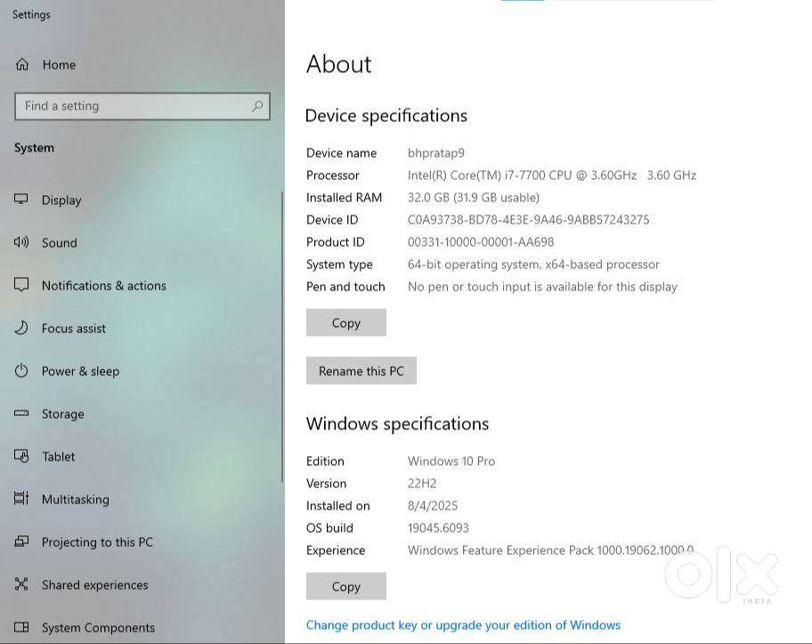The image size is (812, 644).
Task: Open Change product key or upgrade link
Action: click(x=463, y=625)
